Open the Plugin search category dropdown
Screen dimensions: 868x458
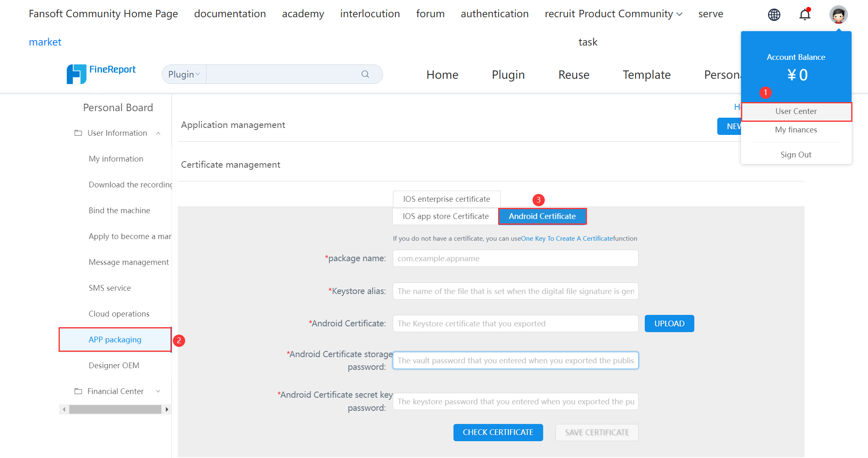pos(184,74)
